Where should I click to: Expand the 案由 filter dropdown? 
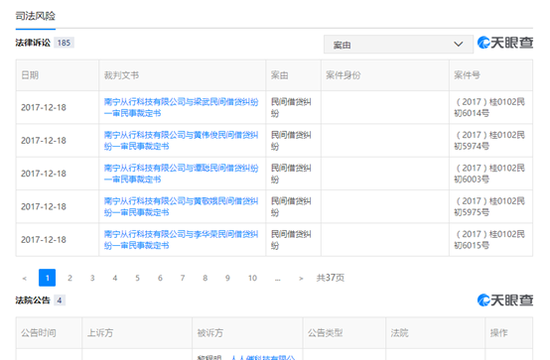point(398,45)
